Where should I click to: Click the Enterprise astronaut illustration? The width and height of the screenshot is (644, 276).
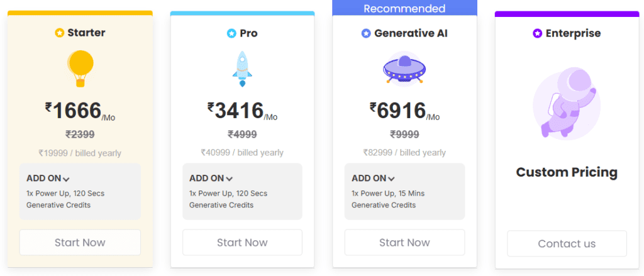point(566,104)
